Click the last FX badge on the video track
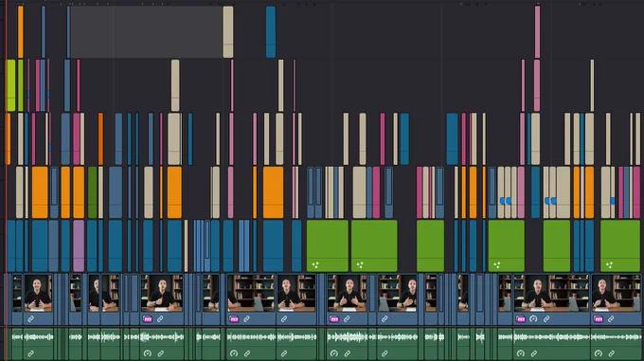This screenshot has height=361, width=644. coord(599,319)
